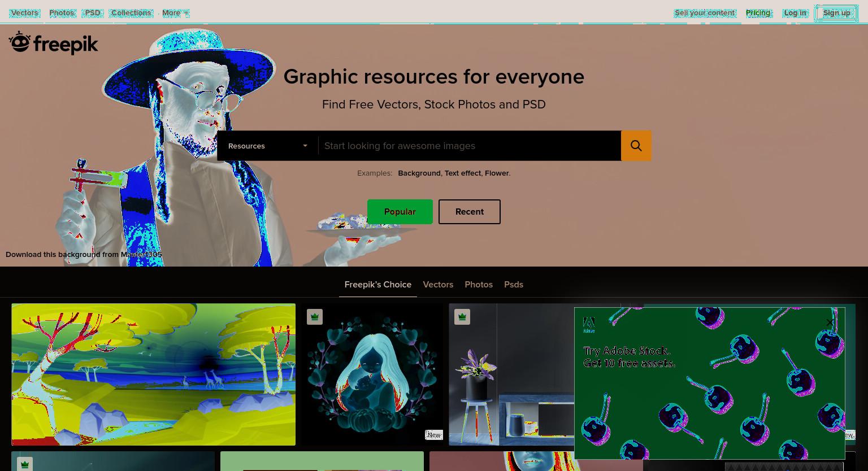Focus the Start looking for awesome images field
Screen dimensions: 868x471
pos(470,146)
